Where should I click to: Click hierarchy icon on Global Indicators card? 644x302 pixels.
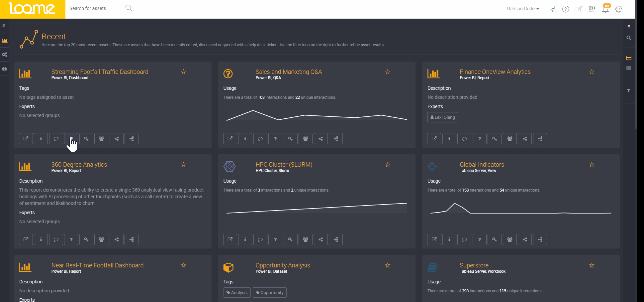click(540, 239)
